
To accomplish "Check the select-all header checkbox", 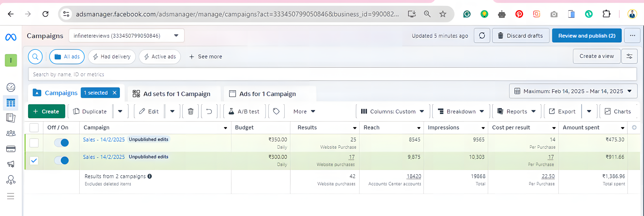I will 34,128.
